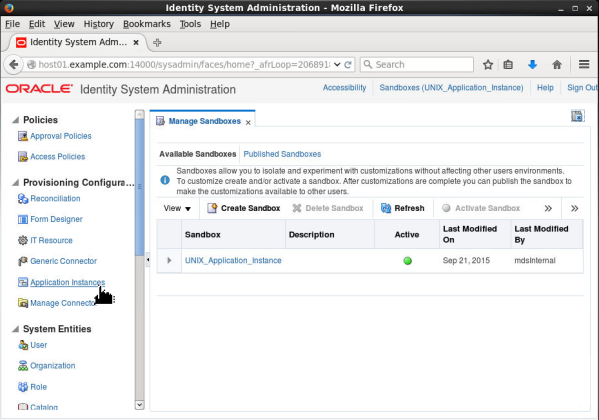
Task: Click the User icon
Action: (23, 345)
